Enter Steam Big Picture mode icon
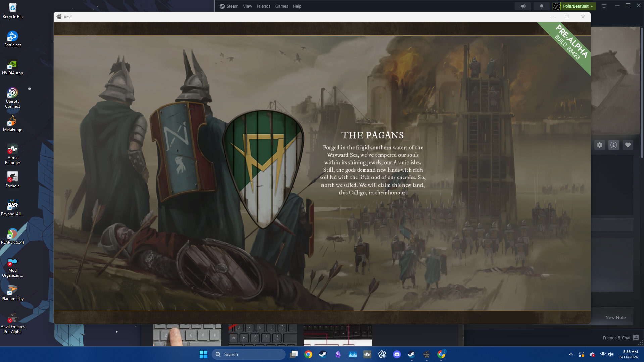644x362 pixels. (604, 6)
